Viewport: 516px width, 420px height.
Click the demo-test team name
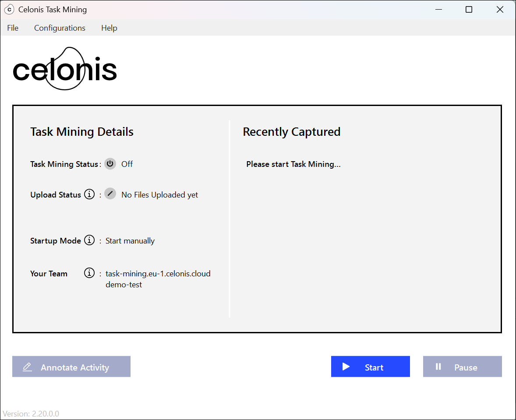[x=124, y=284]
